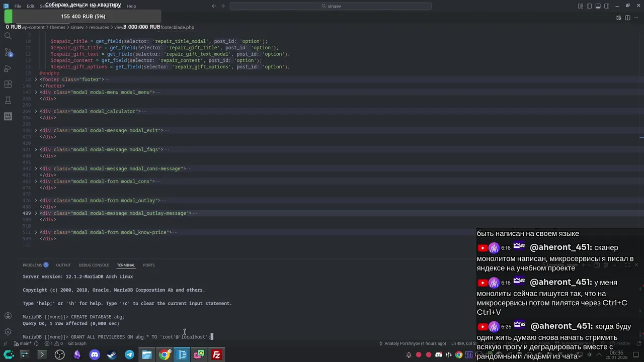
Task: Open Telegram from the taskbar
Action: click(x=129, y=355)
